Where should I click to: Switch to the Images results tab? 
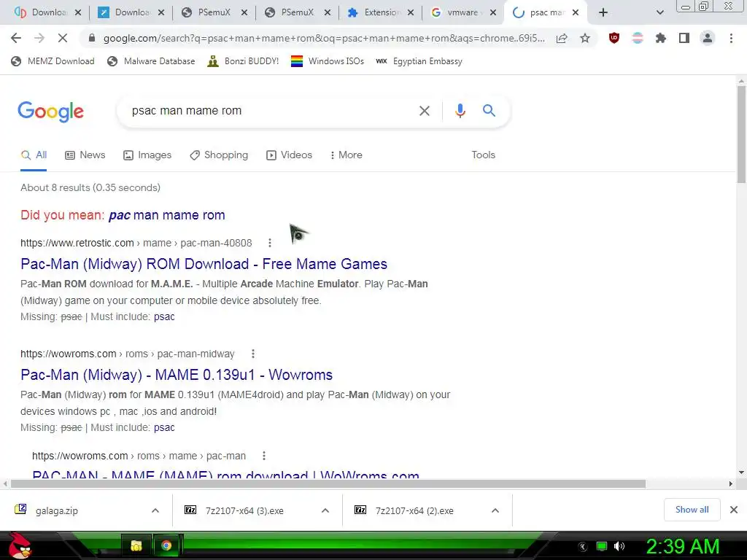pos(147,155)
